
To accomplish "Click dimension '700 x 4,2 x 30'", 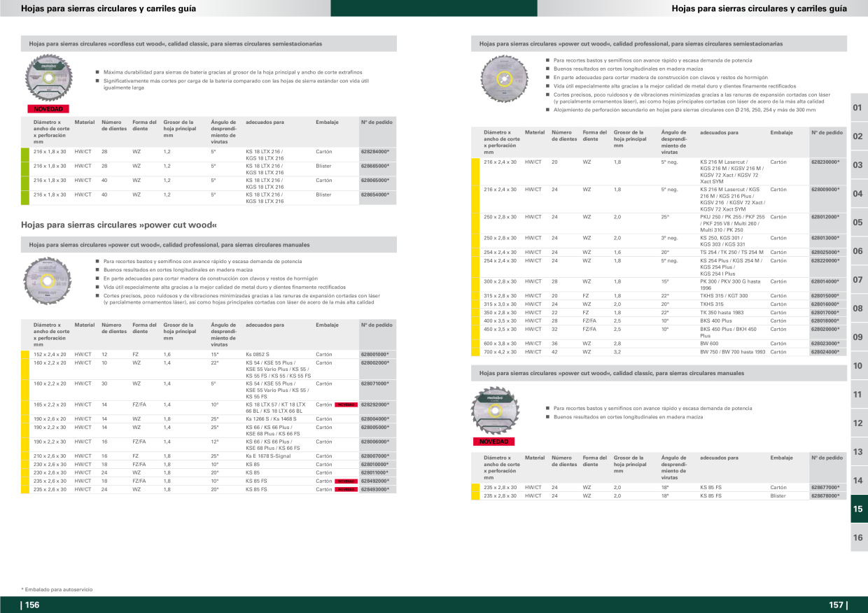I will (500, 352).
